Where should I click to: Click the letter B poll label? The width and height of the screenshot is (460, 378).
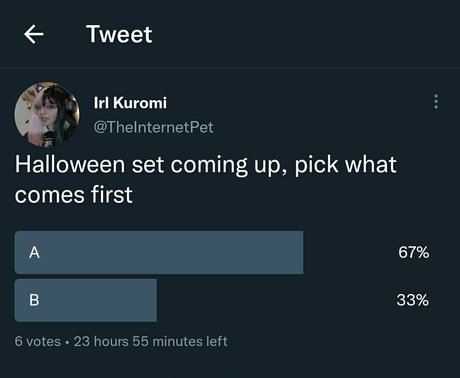[x=34, y=300]
